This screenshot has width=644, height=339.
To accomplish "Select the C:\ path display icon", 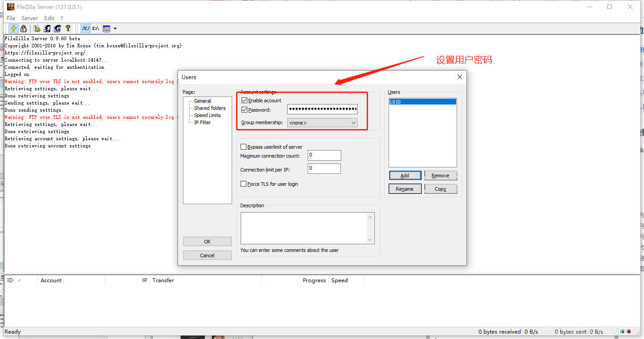I will click(96, 29).
